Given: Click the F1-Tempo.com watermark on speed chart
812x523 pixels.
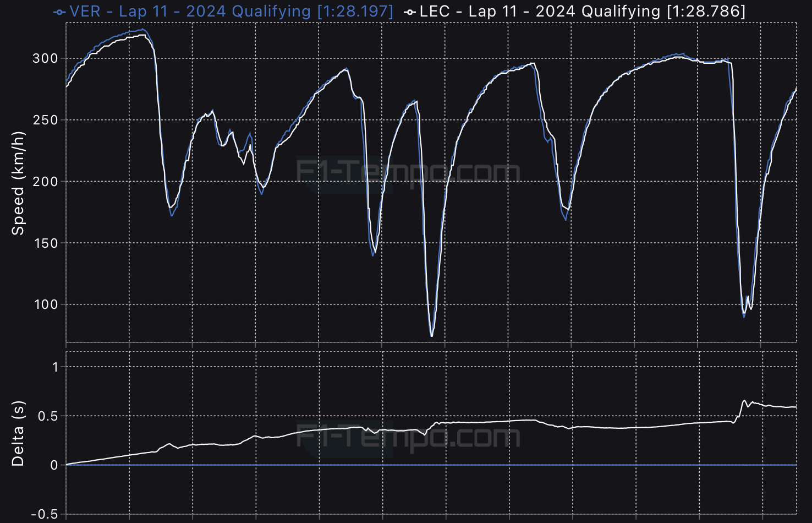Looking at the screenshot, I should point(408,171).
